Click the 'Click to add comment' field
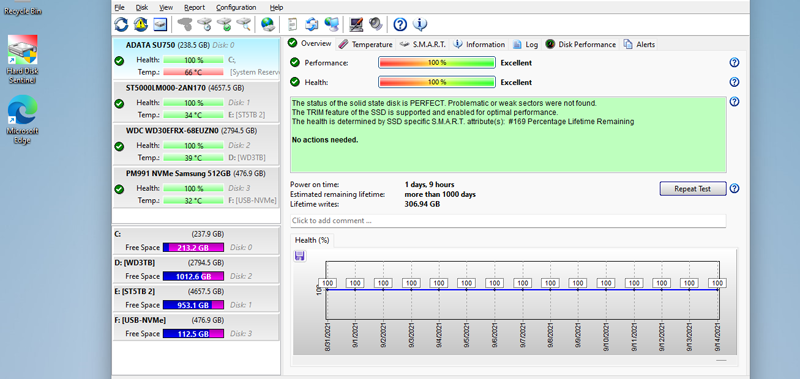This screenshot has height=379, width=800. pyautogui.click(x=508, y=221)
